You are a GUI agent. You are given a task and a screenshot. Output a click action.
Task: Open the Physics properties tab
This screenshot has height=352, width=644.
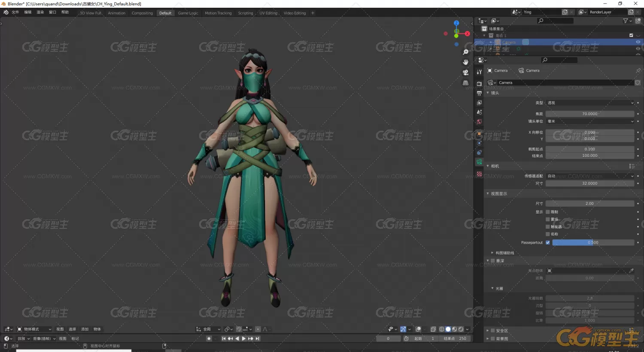pyautogui.click(x=479, y=143)
